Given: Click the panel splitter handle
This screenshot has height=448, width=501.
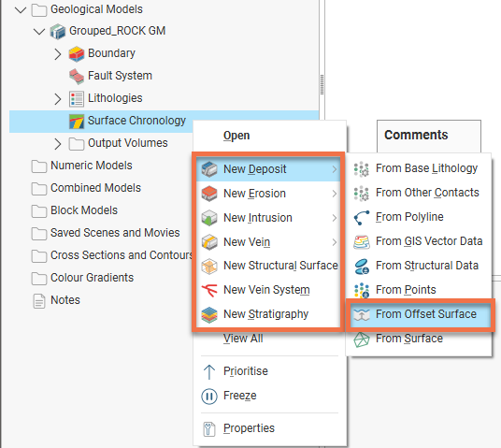Looking at the screenshot, I should 322,85.
